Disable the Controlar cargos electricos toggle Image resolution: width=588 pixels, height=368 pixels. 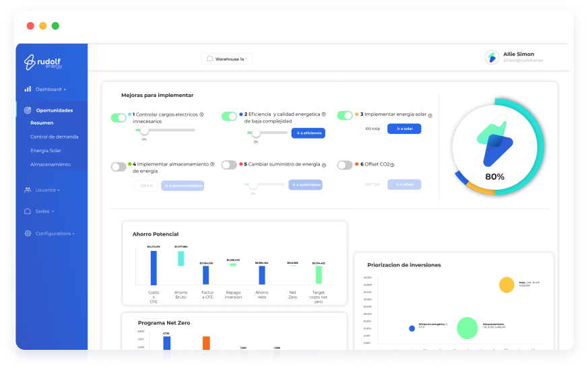[119, 117]
